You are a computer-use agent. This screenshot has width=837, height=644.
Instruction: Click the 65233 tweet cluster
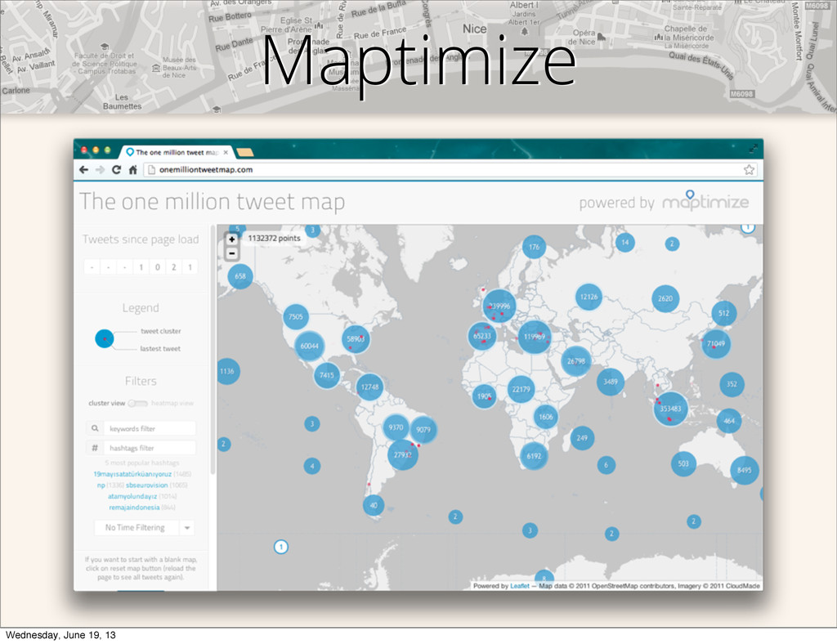point(482,336)
